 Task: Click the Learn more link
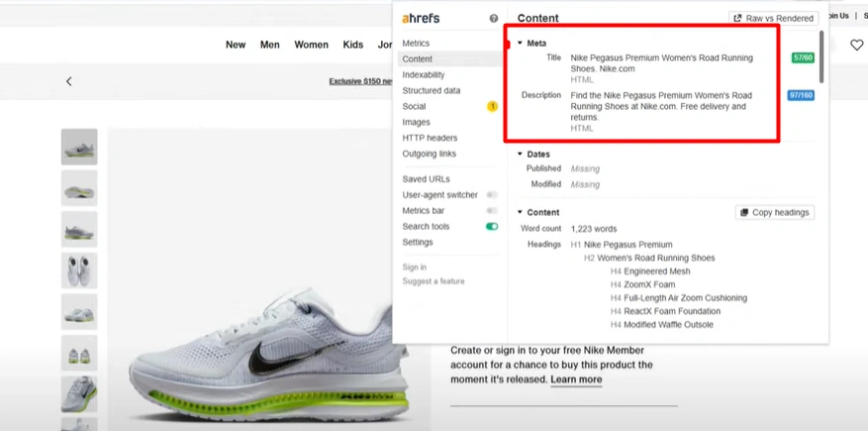coord(576,379)
